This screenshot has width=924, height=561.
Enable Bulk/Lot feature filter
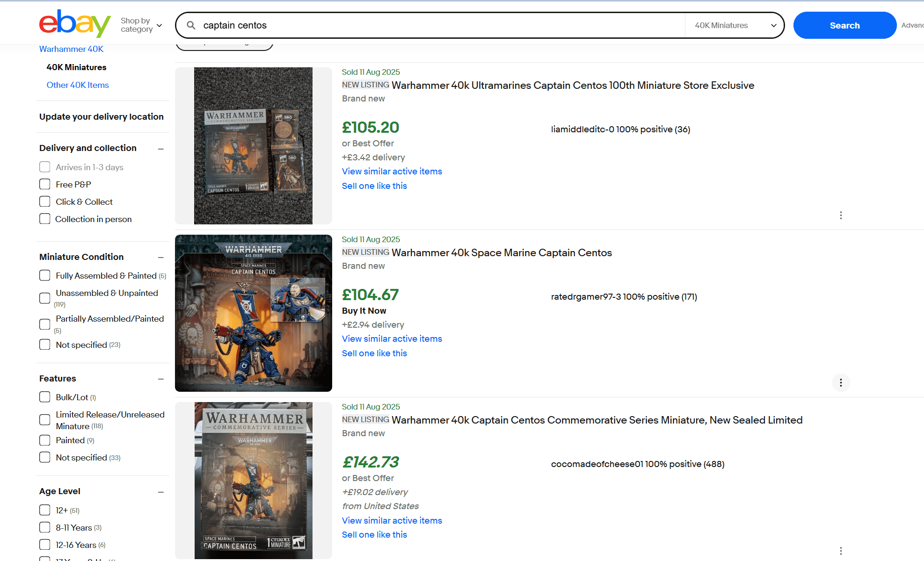click(x=45, y=397)
